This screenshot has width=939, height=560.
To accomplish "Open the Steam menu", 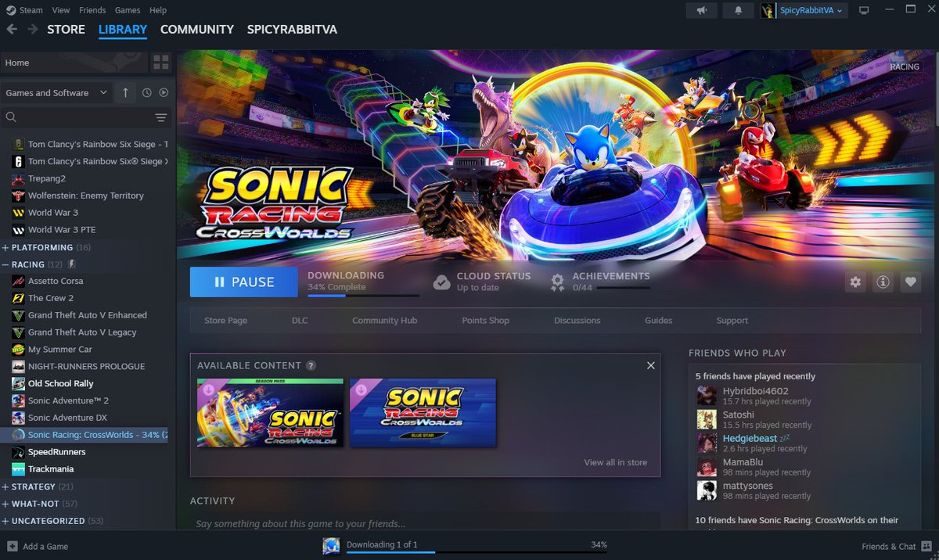I will 31,10.
